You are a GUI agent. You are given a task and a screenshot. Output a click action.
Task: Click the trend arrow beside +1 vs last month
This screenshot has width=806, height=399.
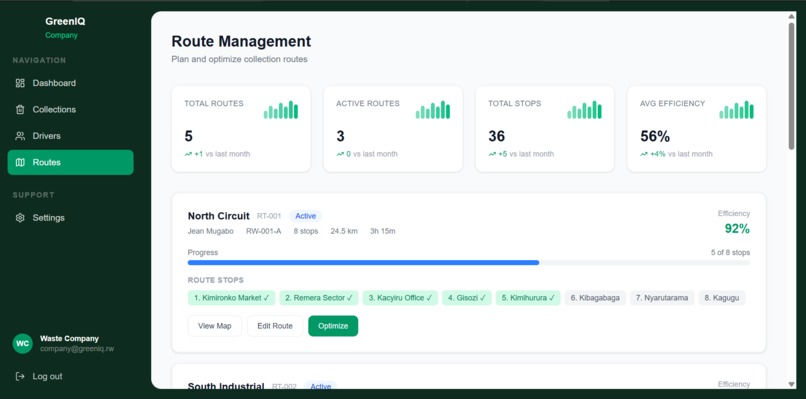pos(188,154)
